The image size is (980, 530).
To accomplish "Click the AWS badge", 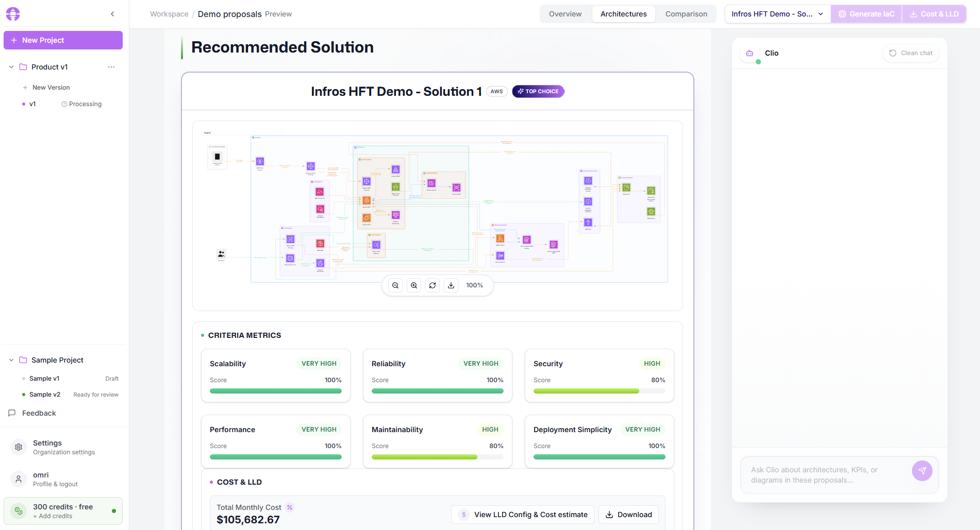I will pyautogui.click(x=496, y=91).
